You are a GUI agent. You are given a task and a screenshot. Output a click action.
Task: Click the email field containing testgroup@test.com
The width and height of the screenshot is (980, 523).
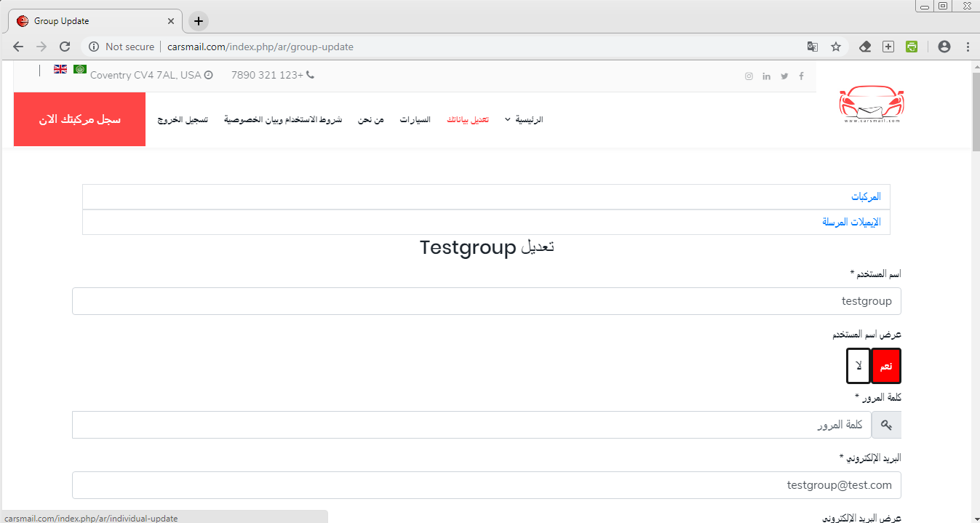[x=486, y=485]
